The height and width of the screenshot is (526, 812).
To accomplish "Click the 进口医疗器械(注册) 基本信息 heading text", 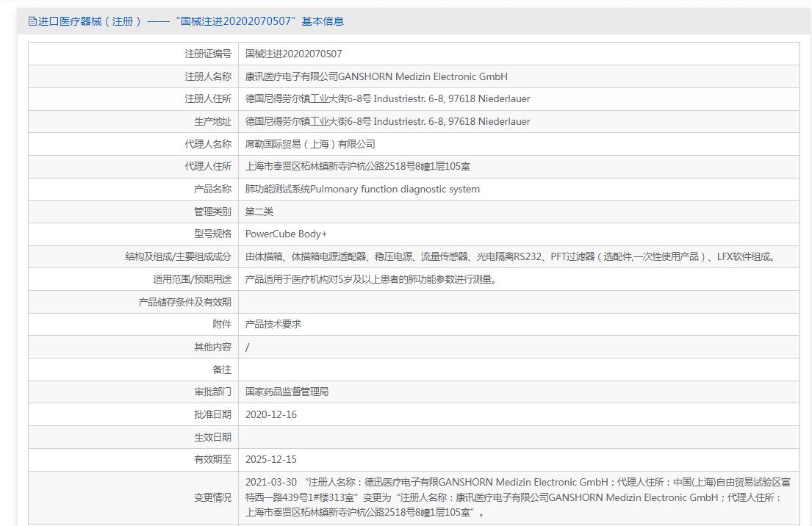I will point(190,21).
